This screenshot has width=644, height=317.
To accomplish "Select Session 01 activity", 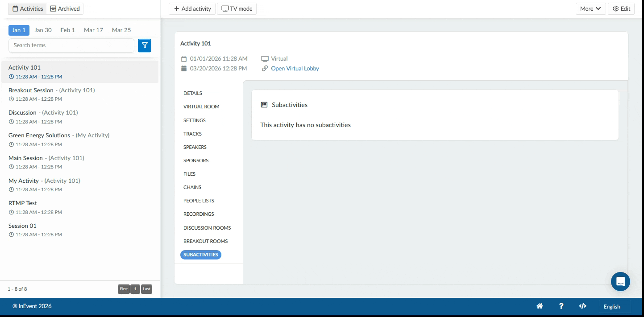I will click(80, 230).
